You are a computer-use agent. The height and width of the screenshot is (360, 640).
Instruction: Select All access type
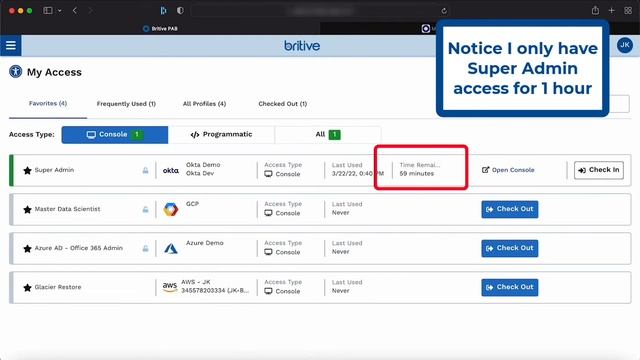(328, 135)
